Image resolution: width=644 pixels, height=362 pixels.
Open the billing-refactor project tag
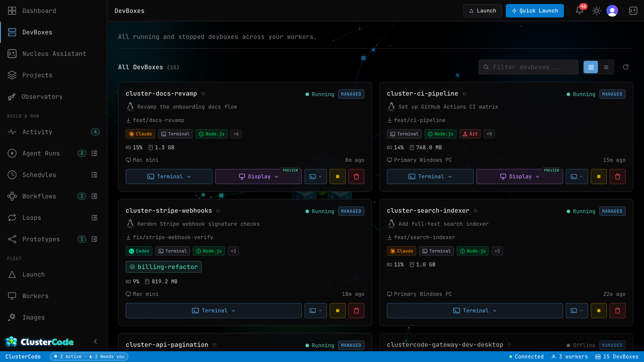tap(164, 267)
